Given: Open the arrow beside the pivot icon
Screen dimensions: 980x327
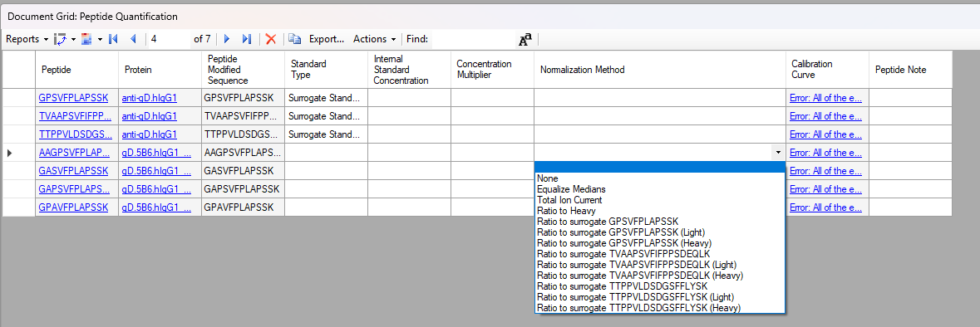Looking at the screenshot, I should (x=73, y=39).
